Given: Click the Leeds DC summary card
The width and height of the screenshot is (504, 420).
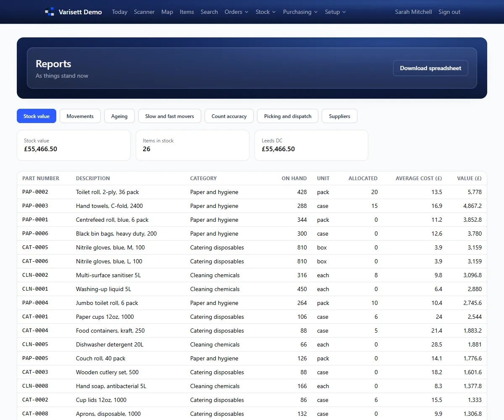Looking at the screenshot, I should click(x=311, y=145).
